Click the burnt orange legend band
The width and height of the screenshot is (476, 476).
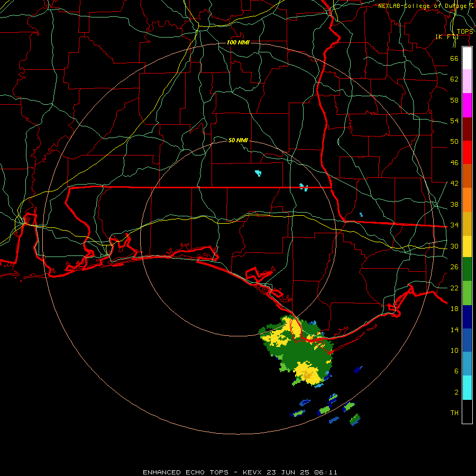pos(467,176)
